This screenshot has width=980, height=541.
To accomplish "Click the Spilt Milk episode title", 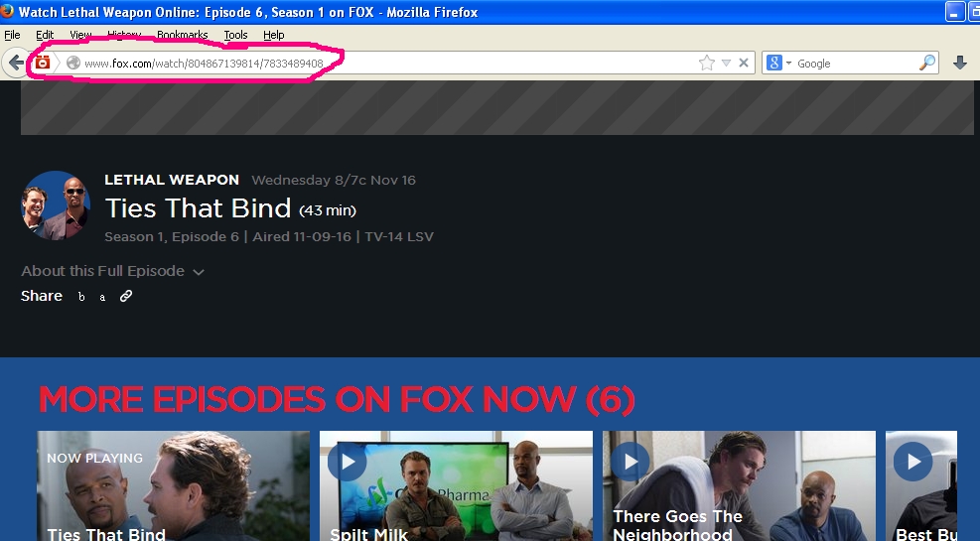I will (368, 535).
